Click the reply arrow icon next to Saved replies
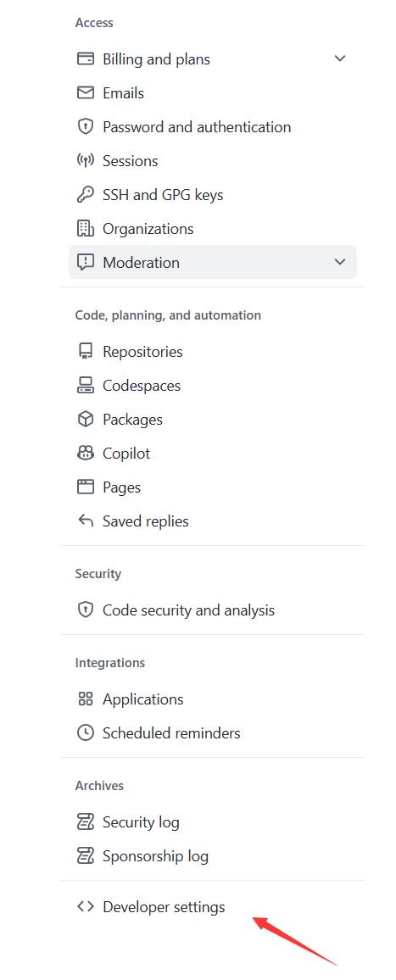The width and height of the screenshot is (396, 980). 85,521
